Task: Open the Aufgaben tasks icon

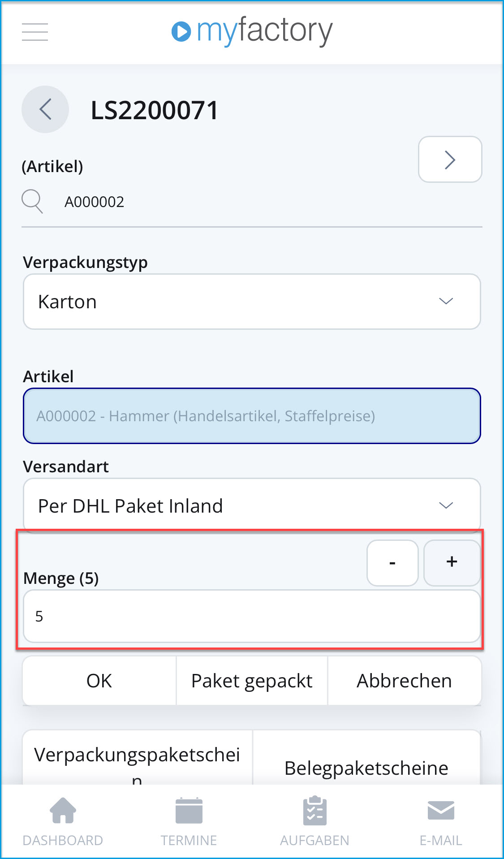Action: tap(315, 809)
